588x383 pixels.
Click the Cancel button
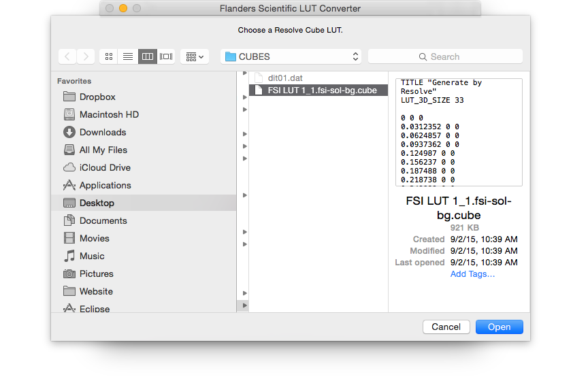(446, 327)
